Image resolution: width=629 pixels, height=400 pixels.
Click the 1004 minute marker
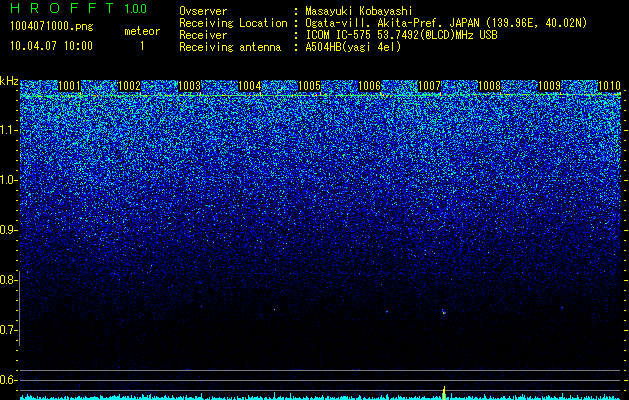coord(250,85)
